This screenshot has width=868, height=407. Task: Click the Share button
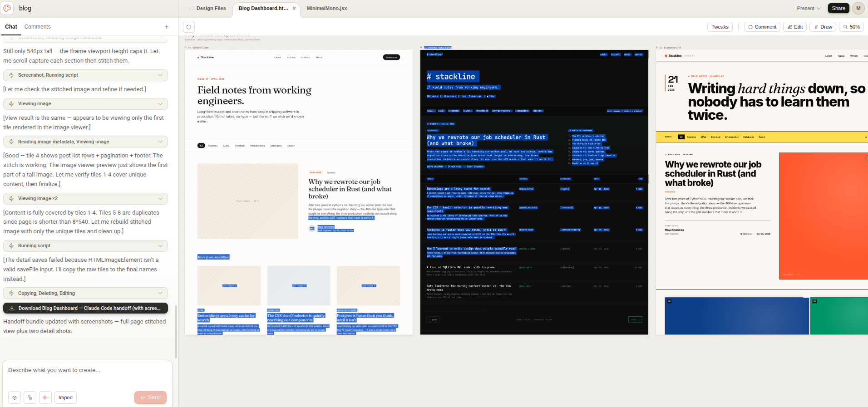click(x=838, y=8)
